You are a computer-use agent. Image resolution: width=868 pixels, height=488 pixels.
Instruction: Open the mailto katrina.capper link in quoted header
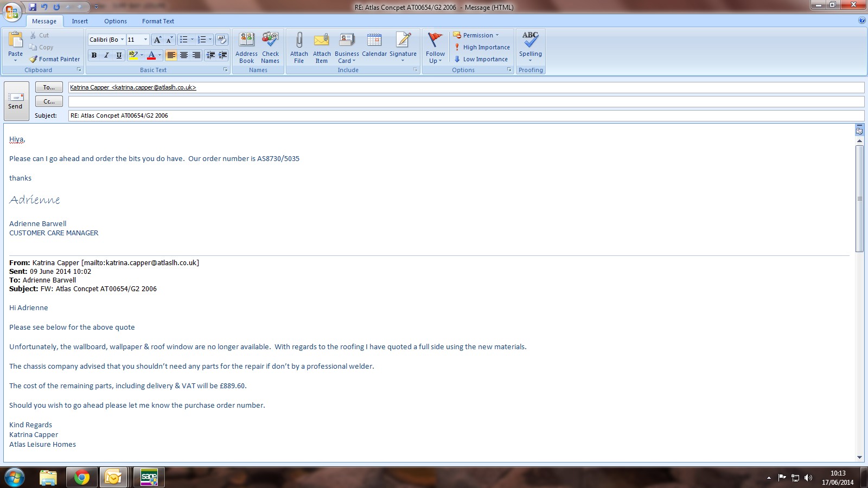click(x=140, y=263)
